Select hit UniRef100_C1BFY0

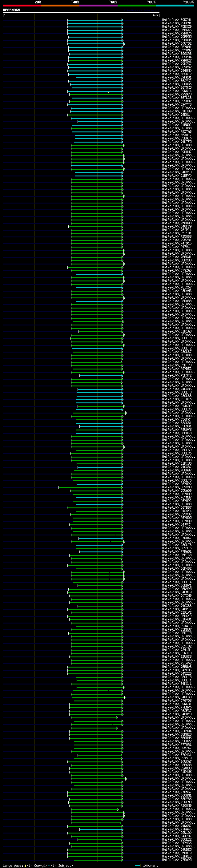pos(176,176)
